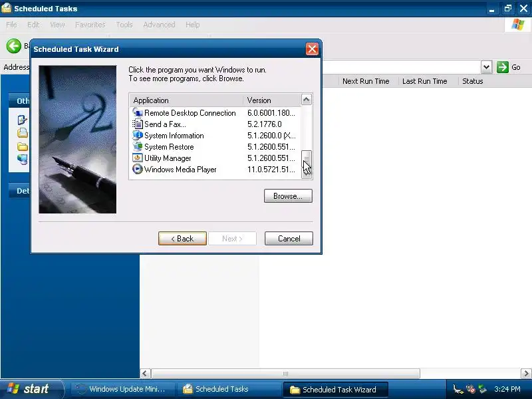Viewport: 532px width, 399px height.
Task: Select the 'Remote Desktop Connection' row text
Action: [190, 112]
